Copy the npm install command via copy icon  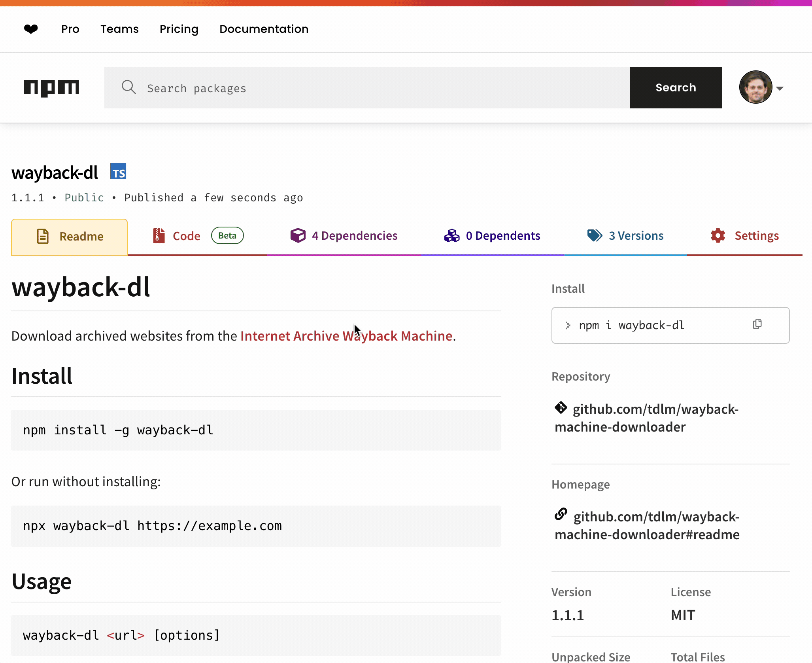point(757,324)
